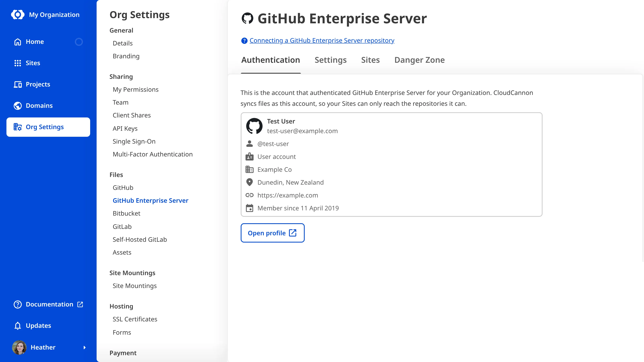
Task: Open Forms under Hosting
Action: [122, 332]
